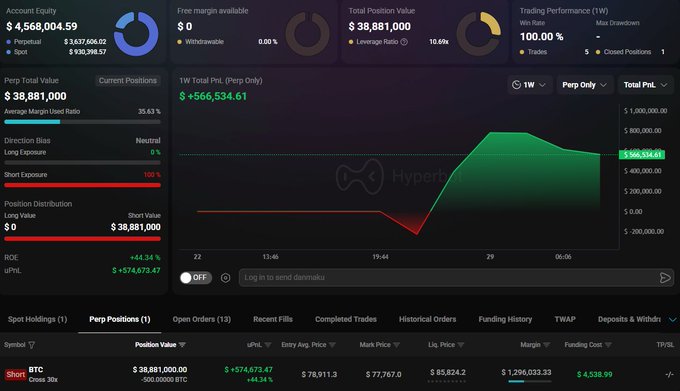Screen dimensions: 680x391
Task: Click the Leverage Ratio help icon
Action: tap(404, 42)
